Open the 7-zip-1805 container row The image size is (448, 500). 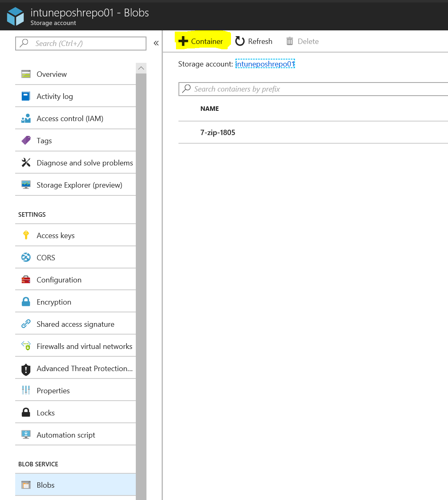click(313, 132)
